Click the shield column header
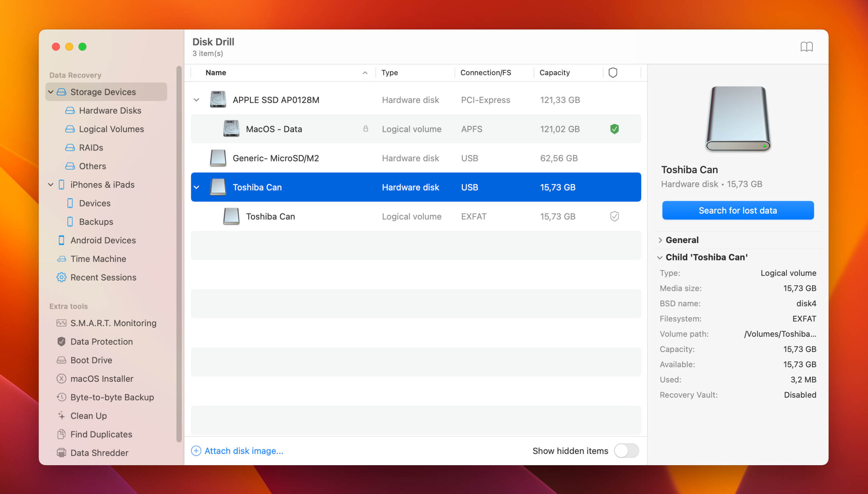This screenshot has height=494, width=868. [x=613, y=73]
